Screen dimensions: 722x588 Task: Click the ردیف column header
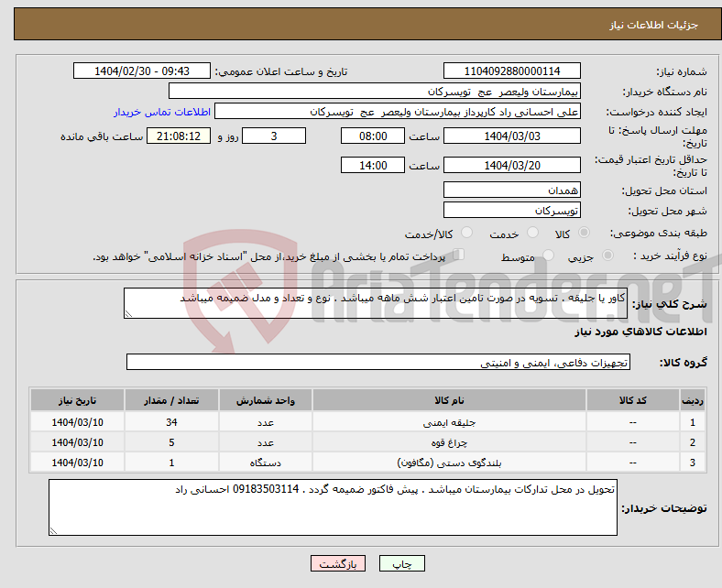pos(693,400)
